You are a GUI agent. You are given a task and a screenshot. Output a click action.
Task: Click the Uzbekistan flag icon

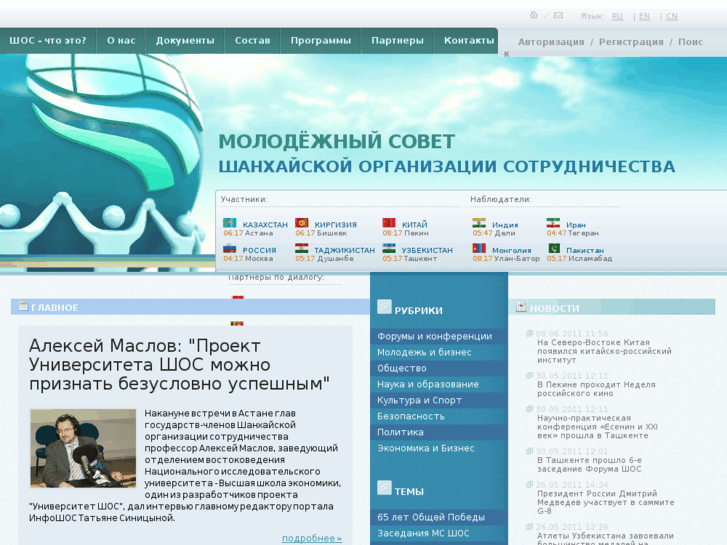point(389,249)
